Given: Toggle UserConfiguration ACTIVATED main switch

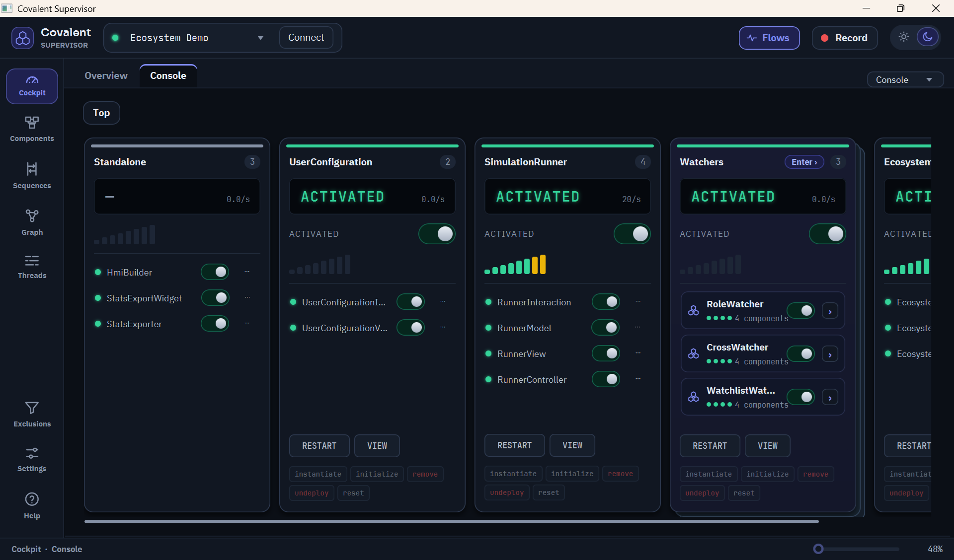Looking at the screenshot, I should (x=437, y=234).
